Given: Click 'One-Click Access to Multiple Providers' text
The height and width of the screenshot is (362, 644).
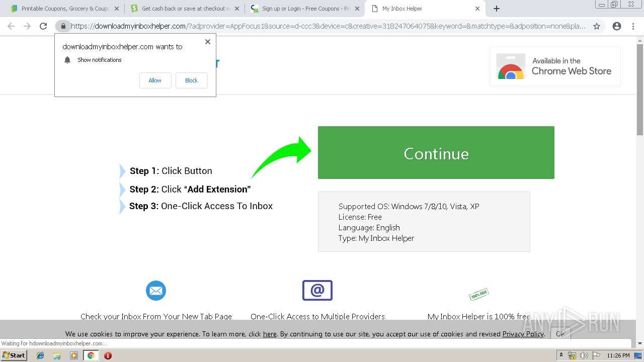Looking at the screenshot, I should coord(317,316).
